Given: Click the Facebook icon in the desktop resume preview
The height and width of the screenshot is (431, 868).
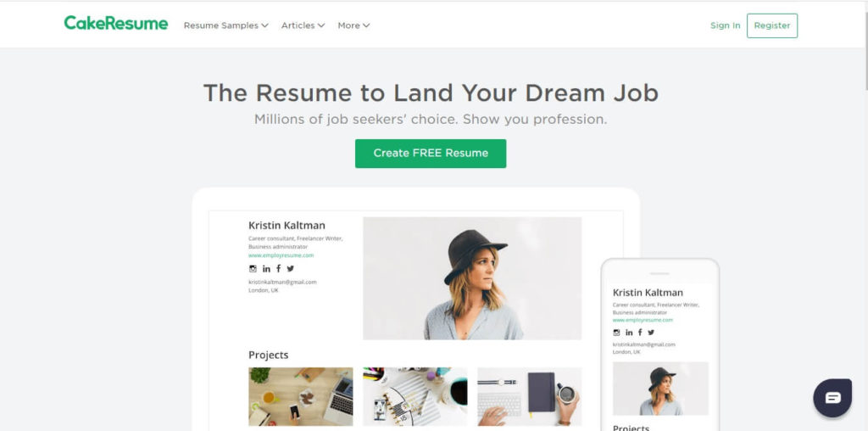Looking at the screenshot, I should click(278, 269).
